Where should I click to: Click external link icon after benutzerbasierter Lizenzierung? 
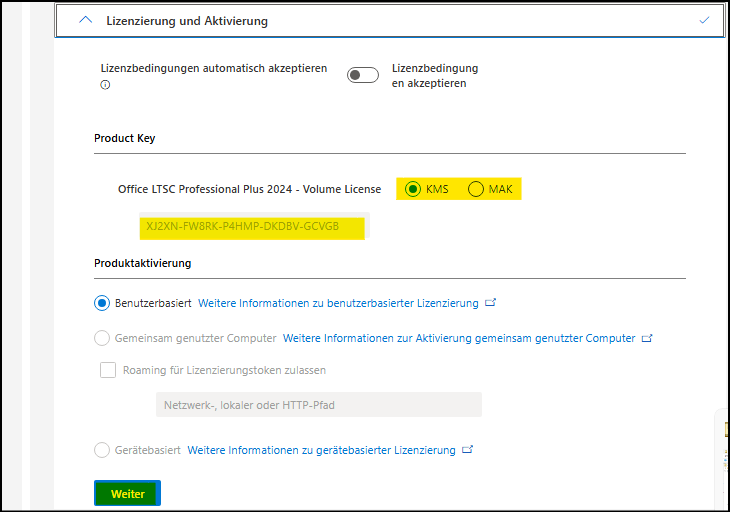click(490, 303)
